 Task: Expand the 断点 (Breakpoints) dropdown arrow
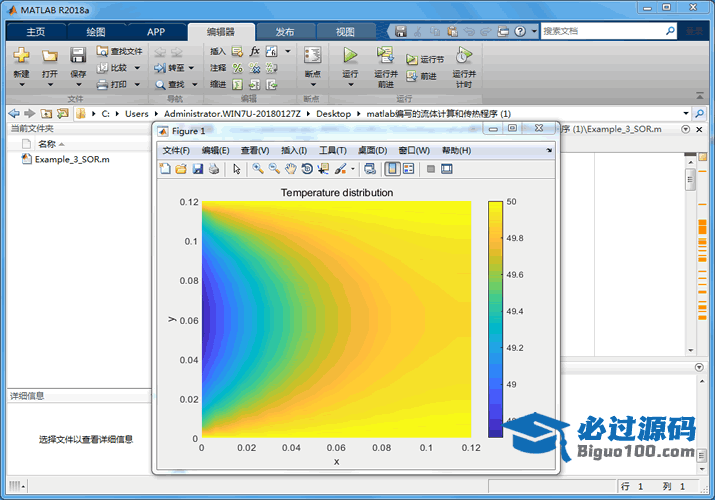click(313, 85)
